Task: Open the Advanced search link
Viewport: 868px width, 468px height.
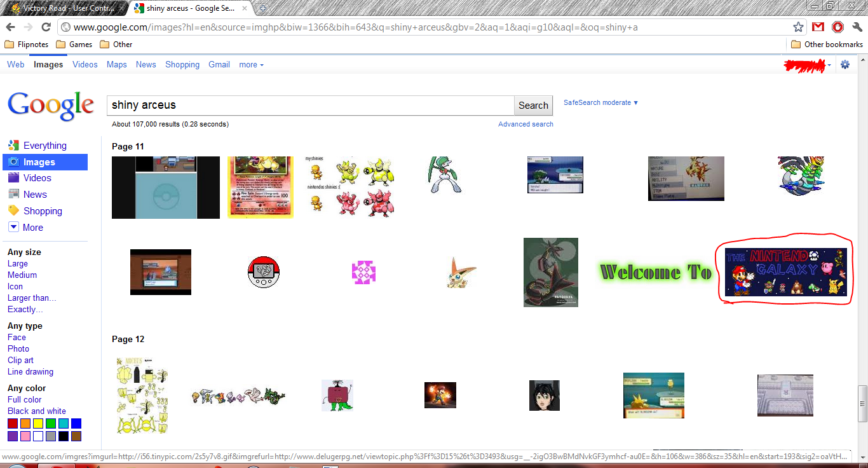Action: click(x=526, y=124)
